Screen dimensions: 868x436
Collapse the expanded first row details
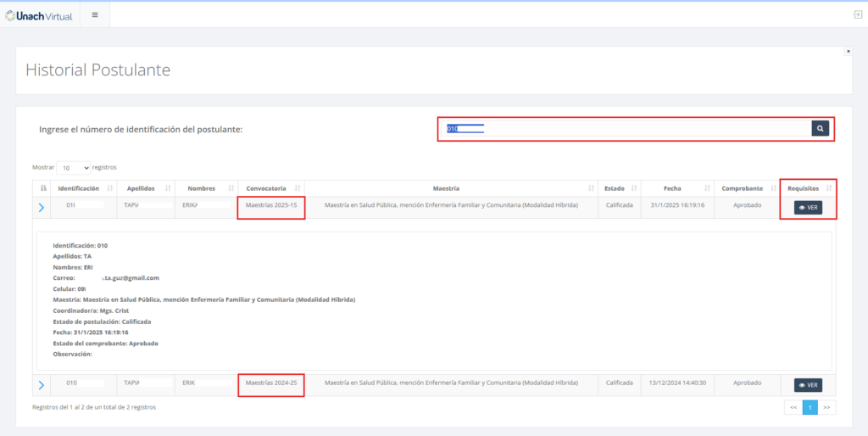pos(41,208)
